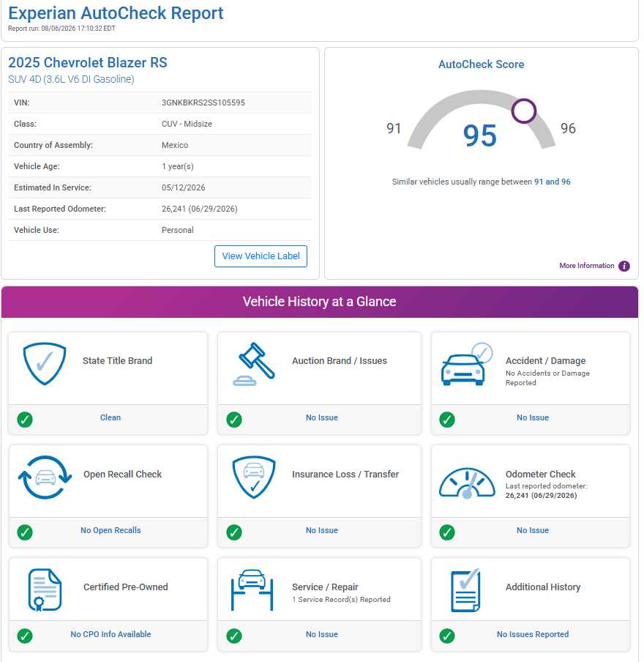Click the Vehicle History at a Glance banner
Image resolution: width=644 pixels, height=662 pixels.
(320, 302)
